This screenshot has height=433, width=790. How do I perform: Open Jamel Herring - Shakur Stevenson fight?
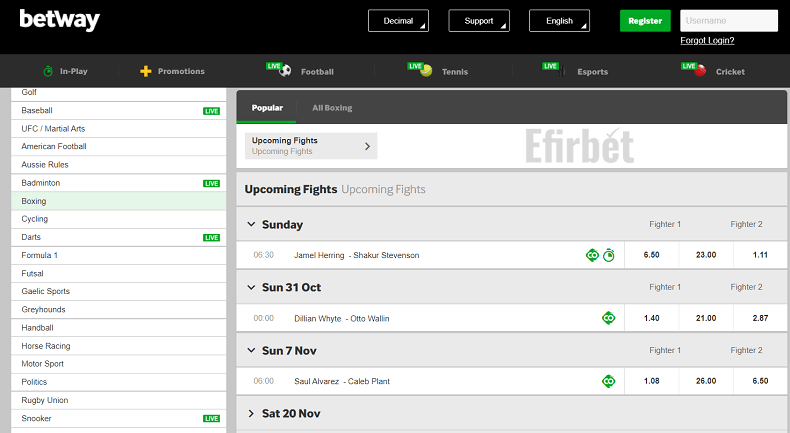pyautogui.click(x=357, y=255)
